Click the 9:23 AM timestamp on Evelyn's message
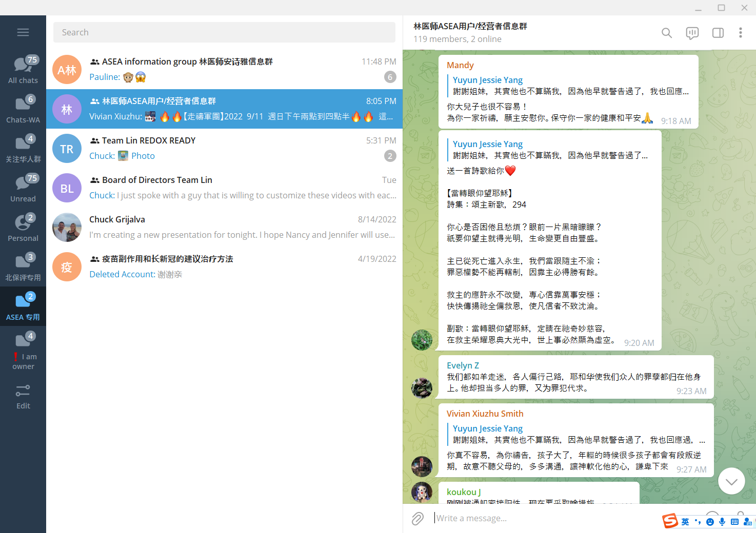756x533 pixels. [691, 391]
